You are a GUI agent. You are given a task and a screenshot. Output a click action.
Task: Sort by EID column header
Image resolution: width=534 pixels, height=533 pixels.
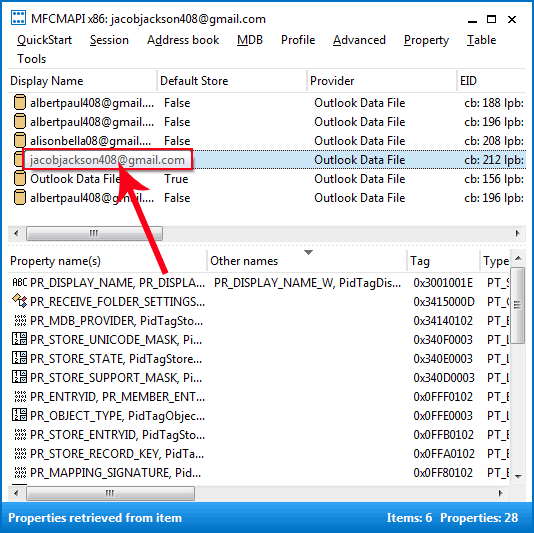[x=491, y=81]
